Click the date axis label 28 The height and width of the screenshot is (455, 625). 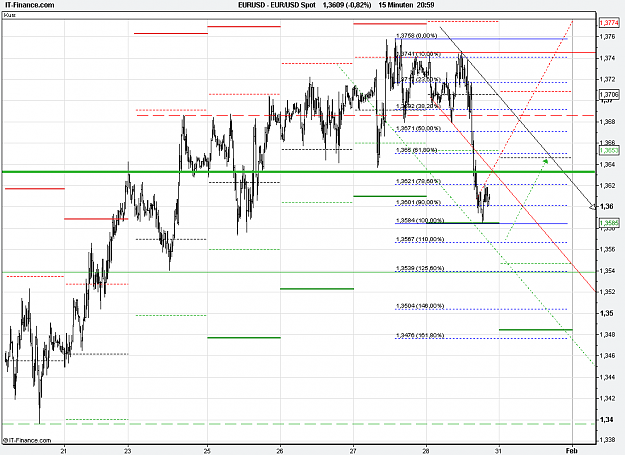(426, 451)
